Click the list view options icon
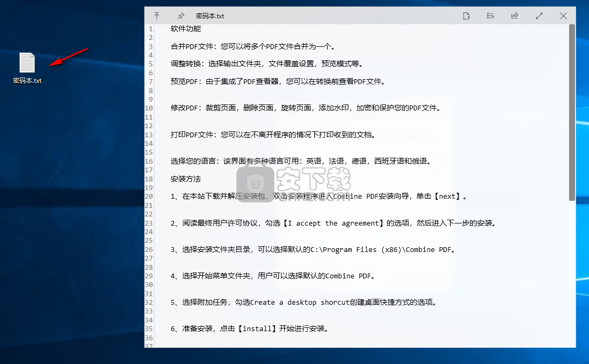589x364 pixels. pyautogui.click(x=490, y=16)
